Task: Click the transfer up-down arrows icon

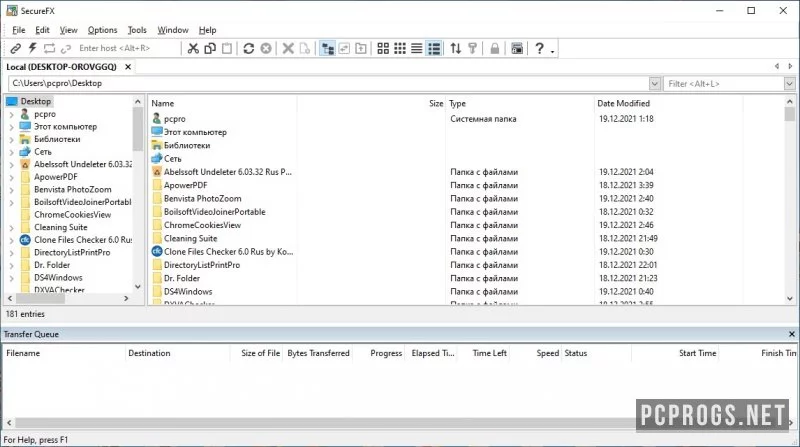Action: (x=456, y=48)
